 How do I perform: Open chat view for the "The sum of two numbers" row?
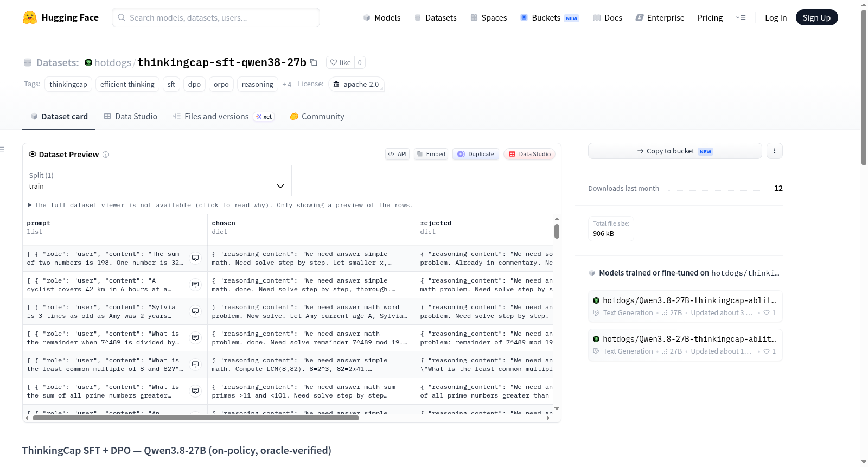[195, 258]
